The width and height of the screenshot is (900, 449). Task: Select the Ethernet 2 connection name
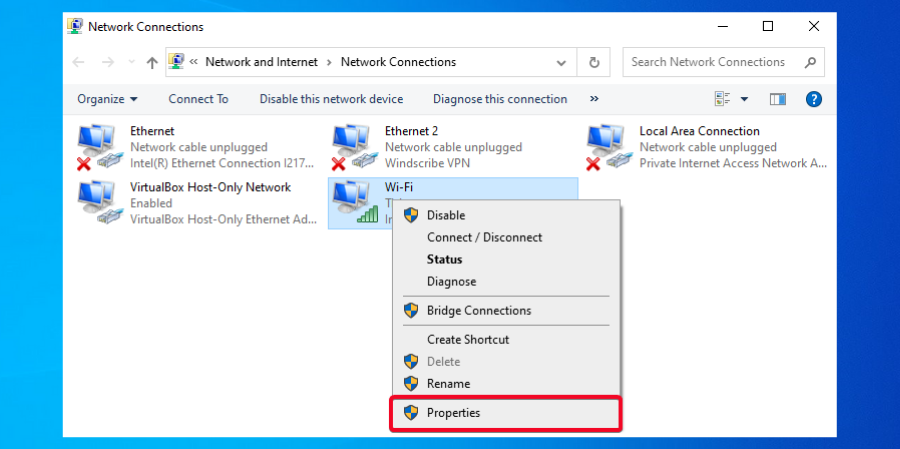coord(412,131)
